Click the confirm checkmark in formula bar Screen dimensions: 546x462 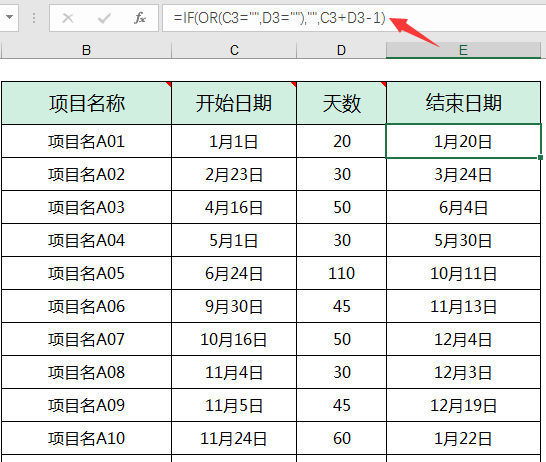click(x=104, y=18)
